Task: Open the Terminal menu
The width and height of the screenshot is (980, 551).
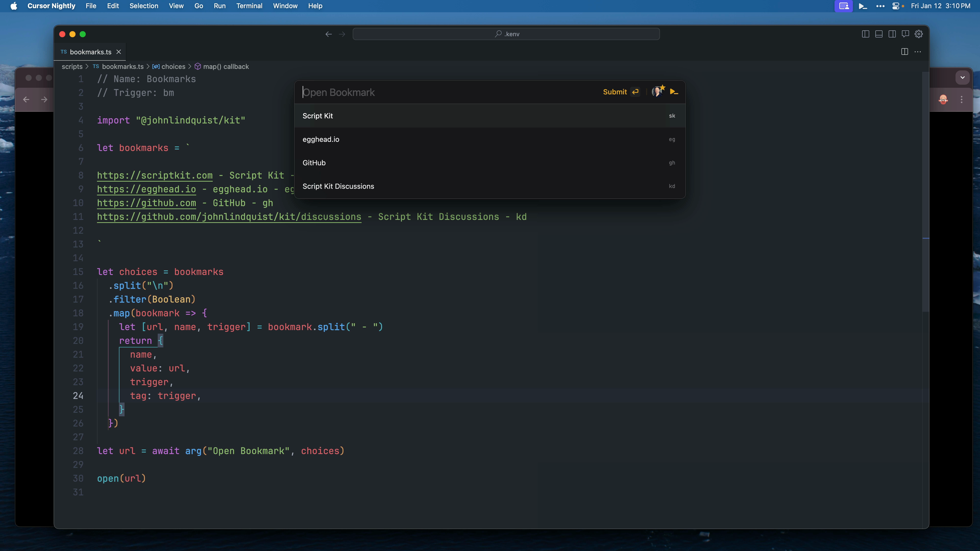Action: click(x=249, y=6)
